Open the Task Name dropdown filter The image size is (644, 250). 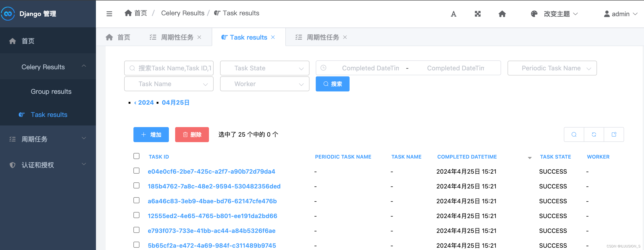[x=169, y=84]
